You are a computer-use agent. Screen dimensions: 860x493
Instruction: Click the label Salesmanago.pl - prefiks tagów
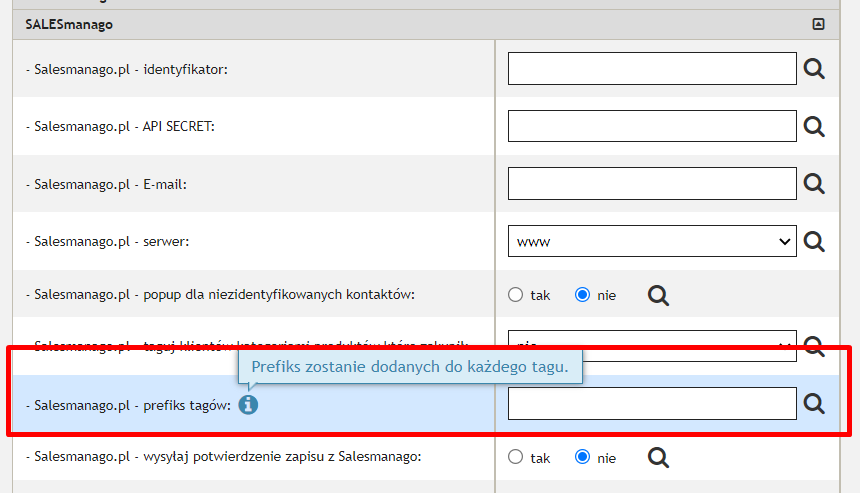[128, 406]
